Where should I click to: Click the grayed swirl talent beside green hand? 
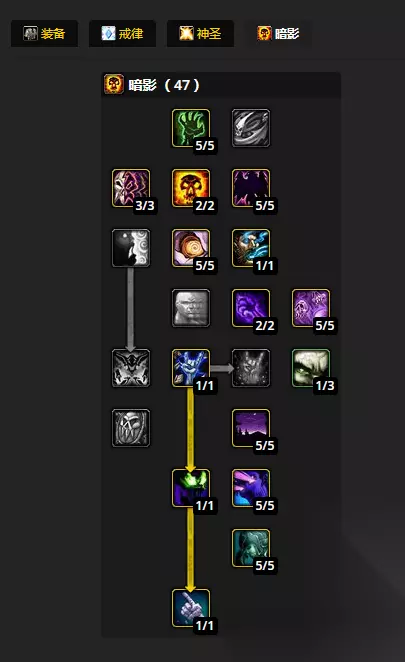(251, 128)
